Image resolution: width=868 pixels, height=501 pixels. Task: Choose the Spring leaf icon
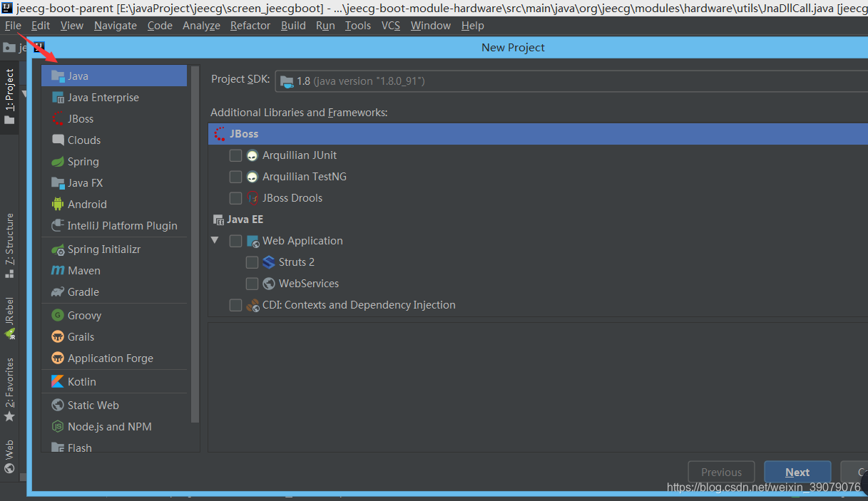58,162
